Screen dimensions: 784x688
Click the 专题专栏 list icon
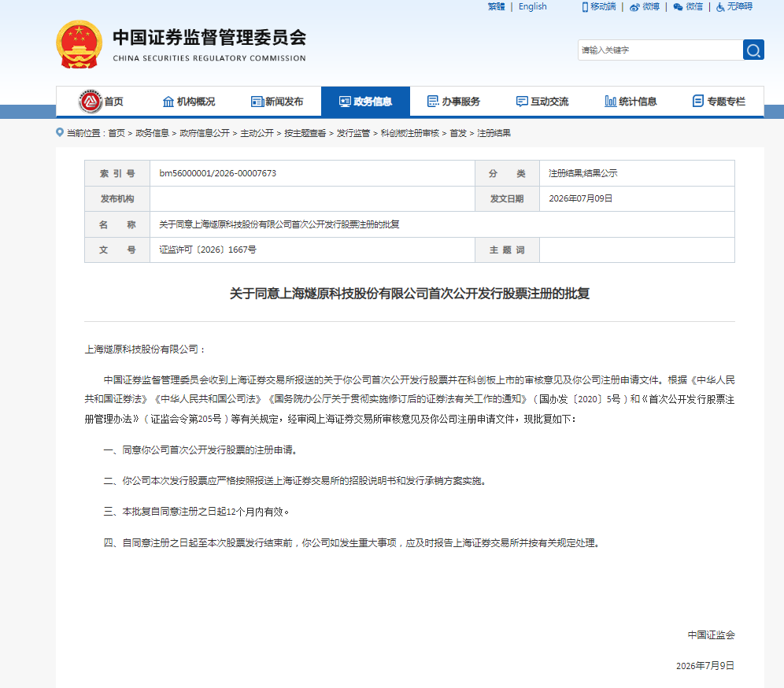[698, 102]
